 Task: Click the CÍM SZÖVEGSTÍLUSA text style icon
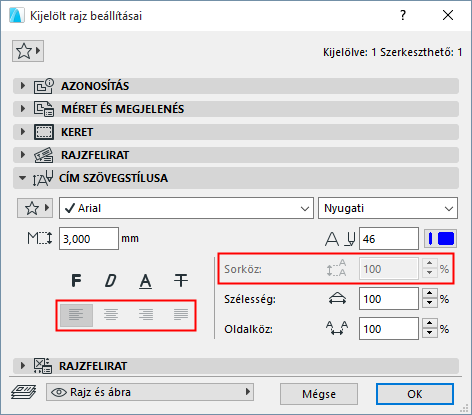coord(43,178)
